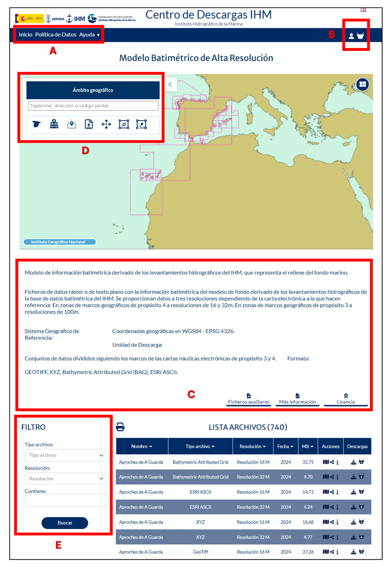Open the Más información link

[298, 399]
